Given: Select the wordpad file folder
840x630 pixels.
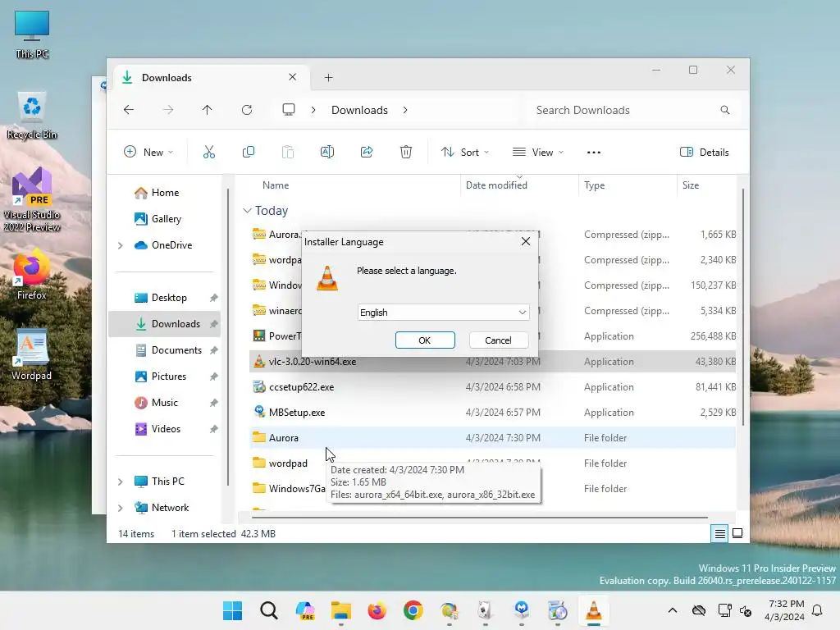Looking at the screenshot, I should (288, 463).
